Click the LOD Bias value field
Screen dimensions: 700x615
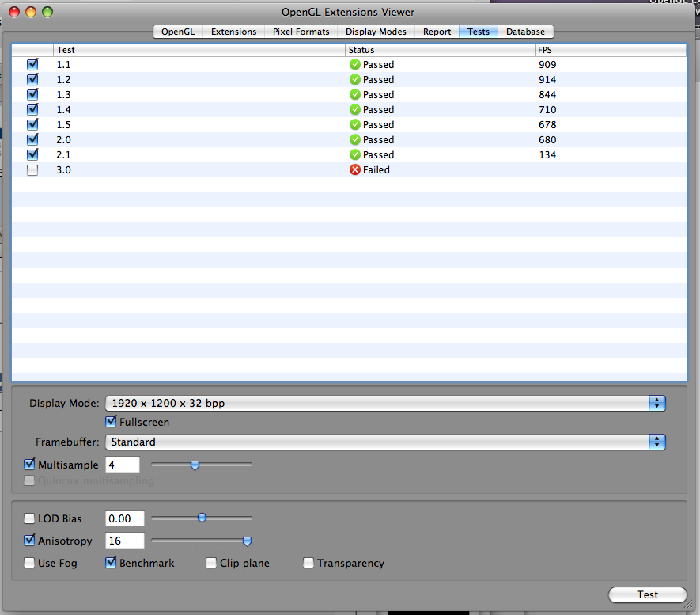click(124, 518)
